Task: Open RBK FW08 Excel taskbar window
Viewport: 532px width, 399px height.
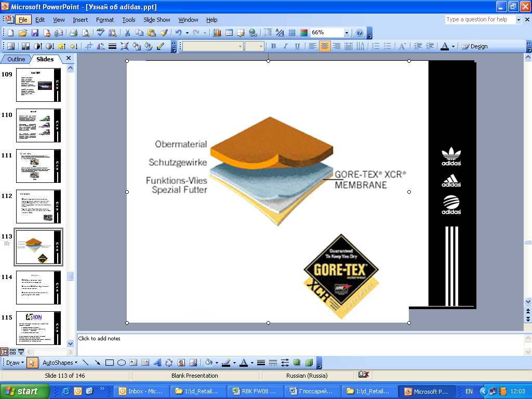Action: (x=255, y=391)
